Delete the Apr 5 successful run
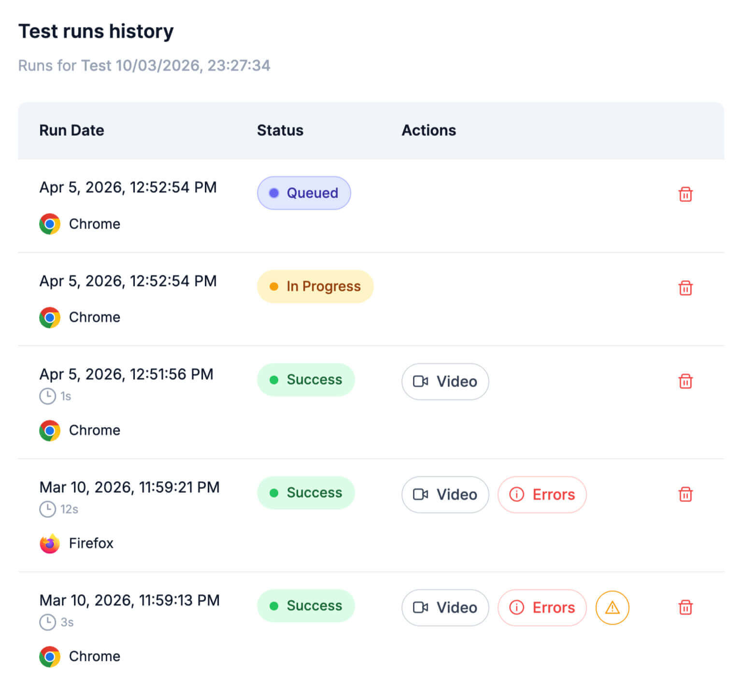The height and width of the screenshot is (700, 740). (685, 382)
